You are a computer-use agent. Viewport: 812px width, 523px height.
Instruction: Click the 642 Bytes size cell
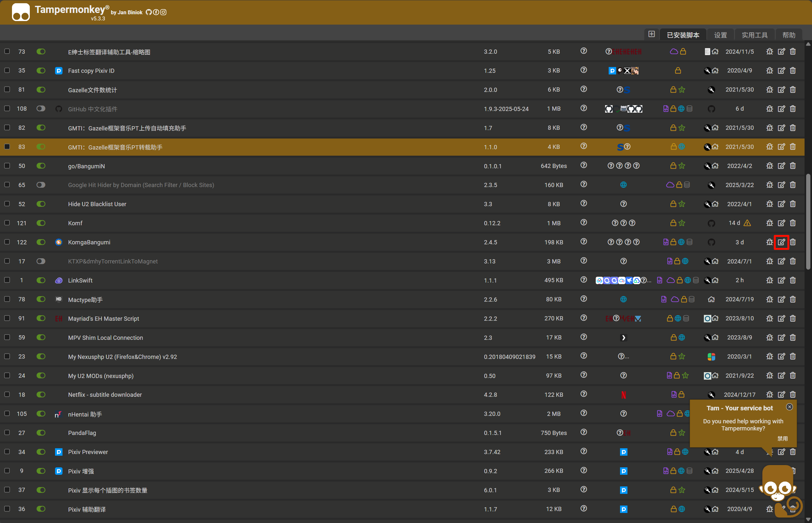pos(553,166)
